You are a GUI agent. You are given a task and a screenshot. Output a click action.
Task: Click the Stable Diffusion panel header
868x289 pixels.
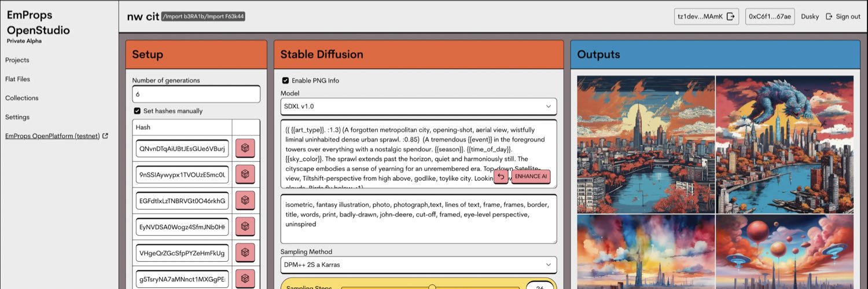pyautogui.click(x=418, y=54)
